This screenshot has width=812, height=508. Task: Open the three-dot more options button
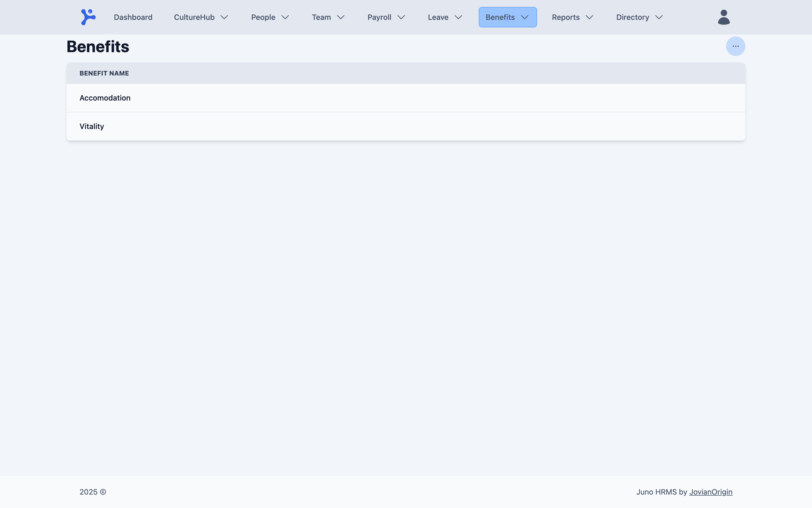[735, 46]
